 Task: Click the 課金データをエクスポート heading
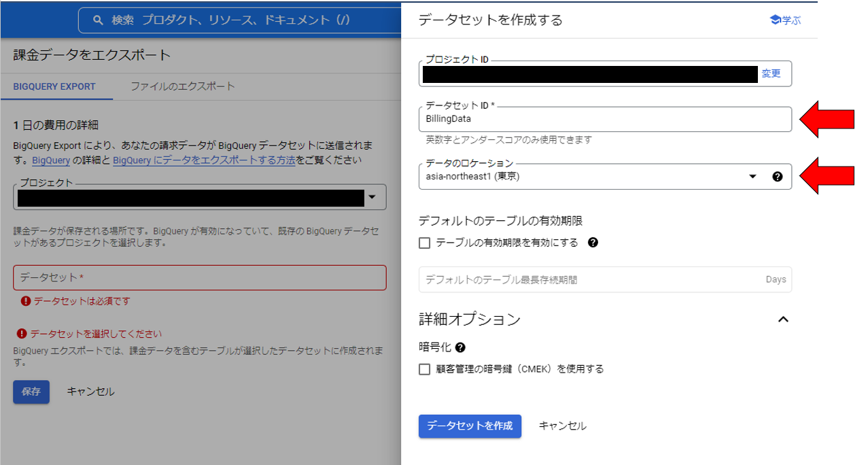click(x=92, y=55)
